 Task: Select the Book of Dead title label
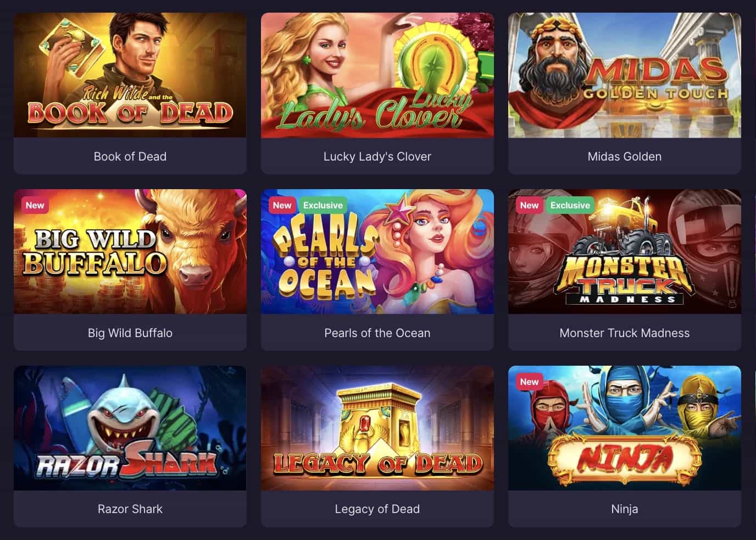130,156
